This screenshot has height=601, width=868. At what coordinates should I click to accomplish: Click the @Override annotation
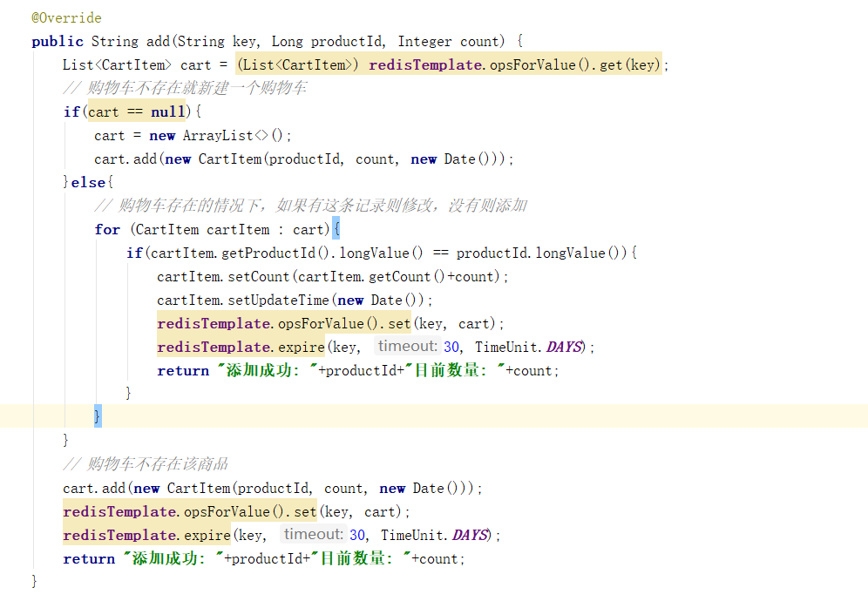(66, 18)
